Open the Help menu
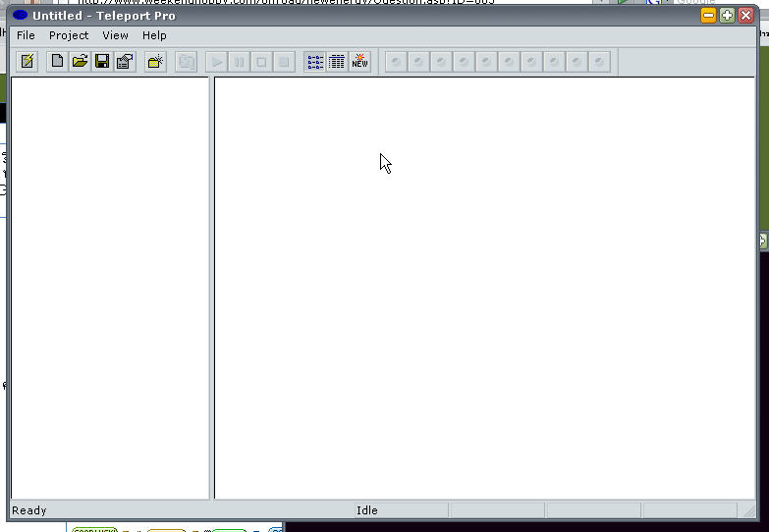769x532 pixels. tap(154, 35)
